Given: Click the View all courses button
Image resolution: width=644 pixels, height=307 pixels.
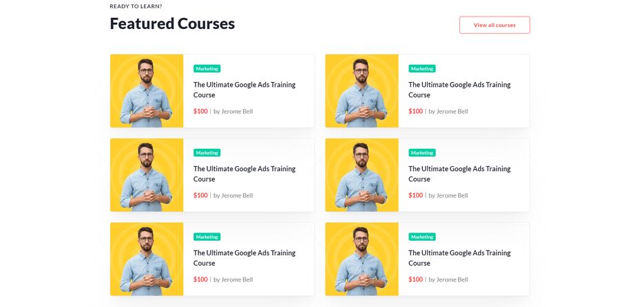Looking at the screenshot, I should click(495, 25).
